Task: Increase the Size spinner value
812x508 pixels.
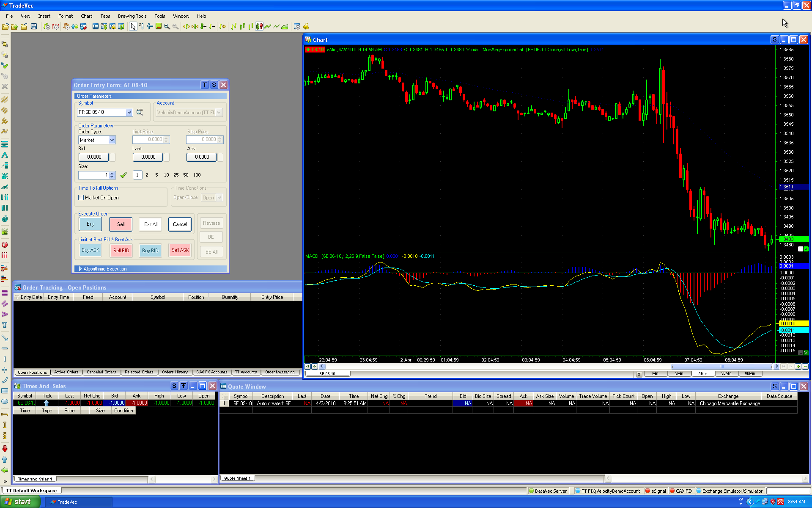Action: click(x=112, y=173)
